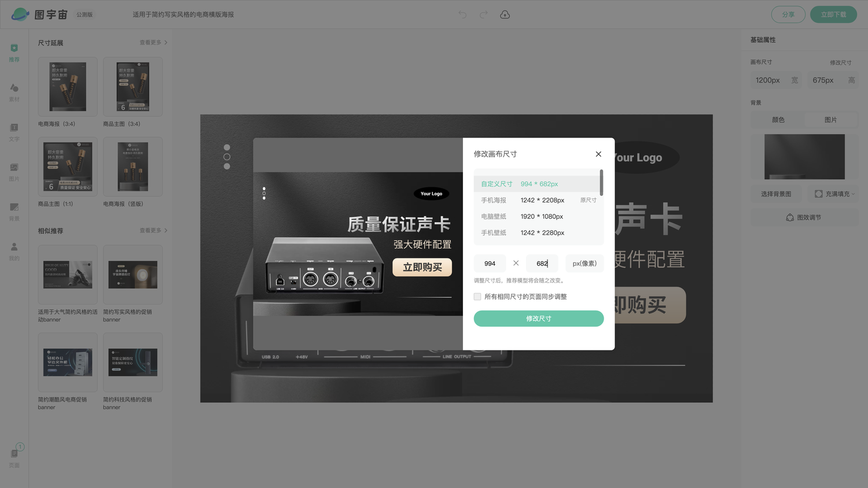The image size is (868, 488).
Task: Open the 推荐 sidebar icon
Action: 14,53
